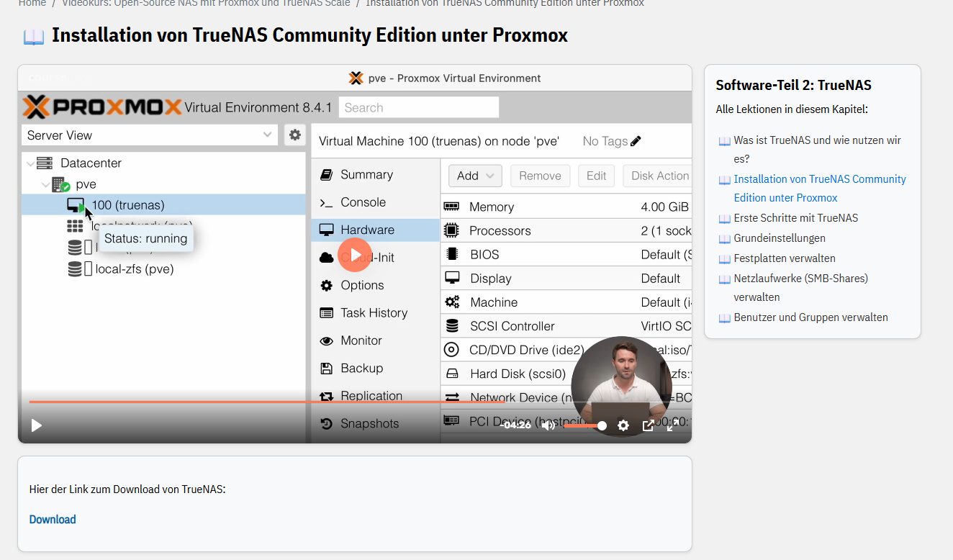Click the book icon beside Festplatten verwalten

click(725, 259)
